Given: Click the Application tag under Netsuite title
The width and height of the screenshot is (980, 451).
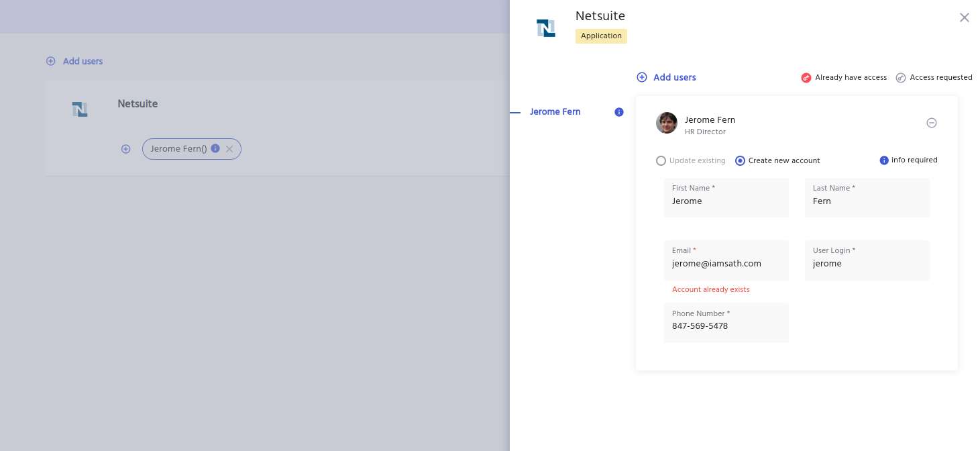Looking at the screenshot, I should 601,36.
